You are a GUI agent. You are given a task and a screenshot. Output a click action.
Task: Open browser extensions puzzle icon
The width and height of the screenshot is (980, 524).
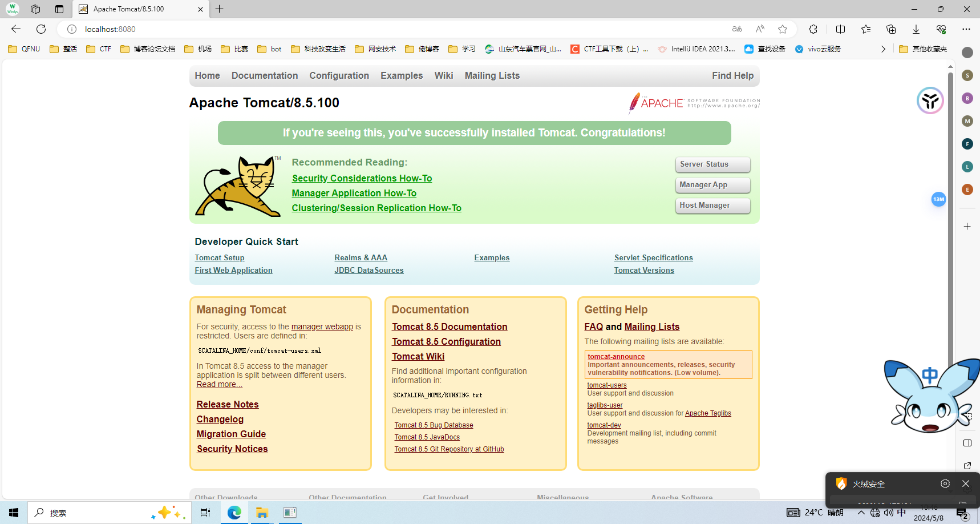813,29
